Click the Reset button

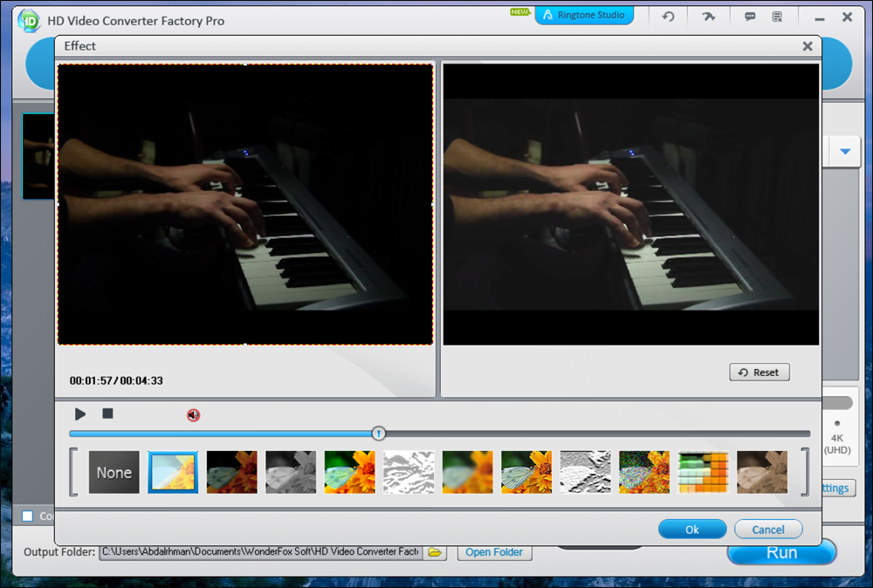tap(760, 373)
